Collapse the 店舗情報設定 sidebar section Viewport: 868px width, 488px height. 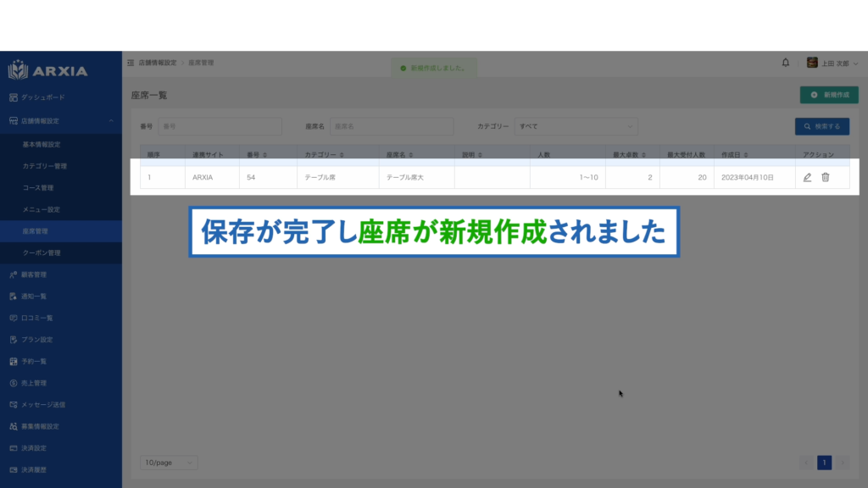[x=111, y=121]
